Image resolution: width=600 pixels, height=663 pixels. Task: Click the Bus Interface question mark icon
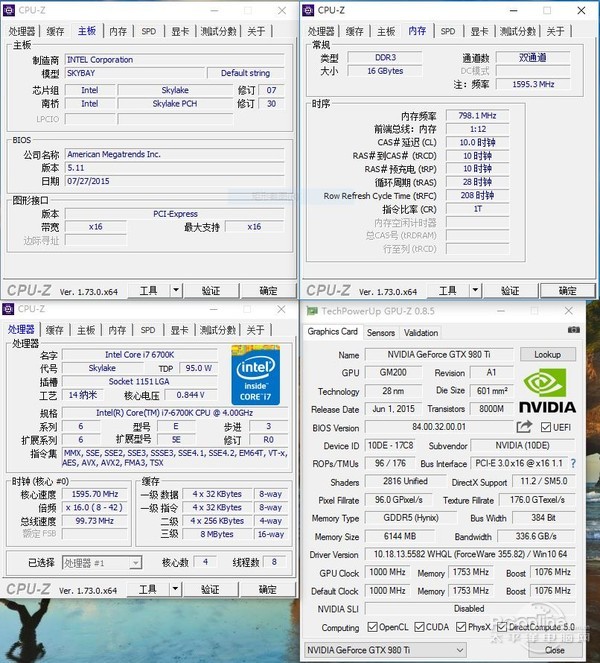573,463
